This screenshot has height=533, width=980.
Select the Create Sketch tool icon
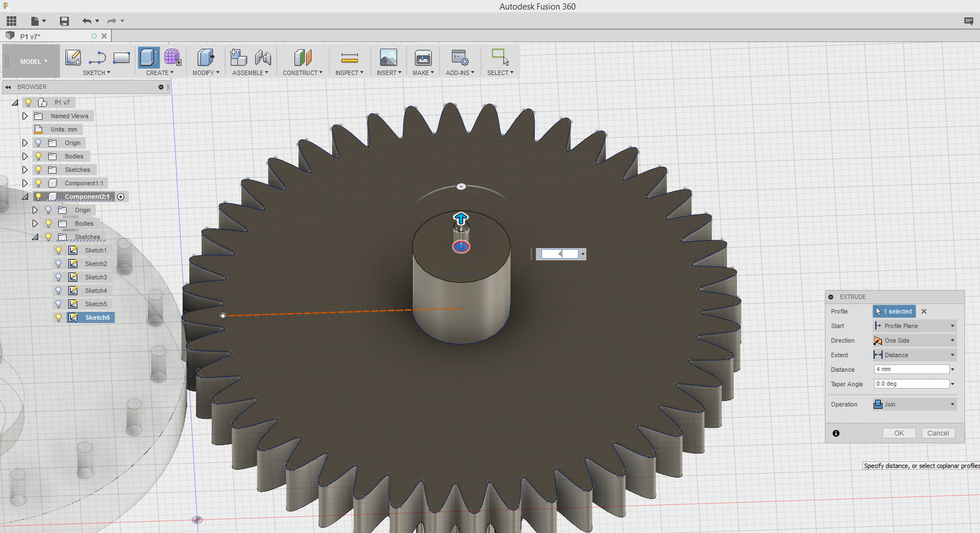tap(73, 58)
